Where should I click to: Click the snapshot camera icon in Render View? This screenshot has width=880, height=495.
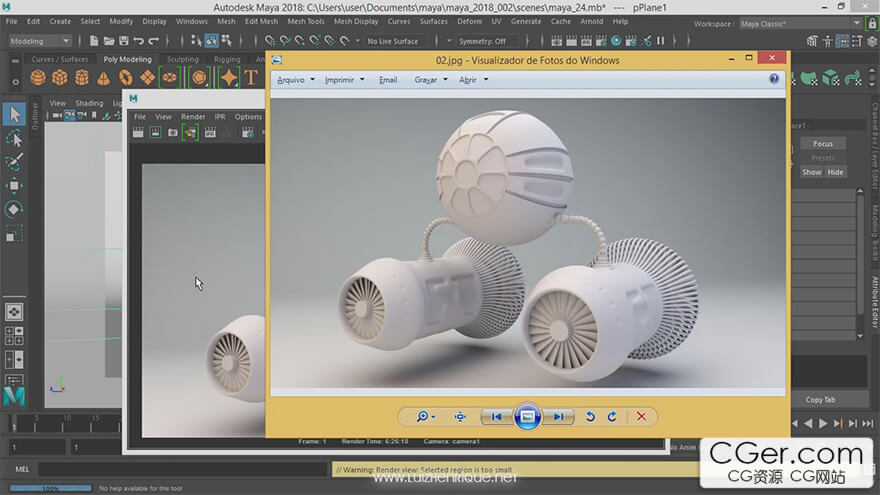pos(173,132)
